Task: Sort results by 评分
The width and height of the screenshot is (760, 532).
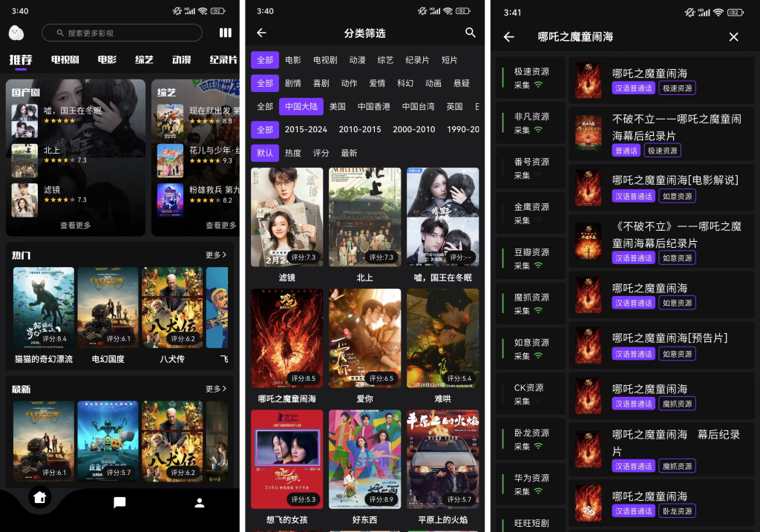Action: tap(321, 153)
